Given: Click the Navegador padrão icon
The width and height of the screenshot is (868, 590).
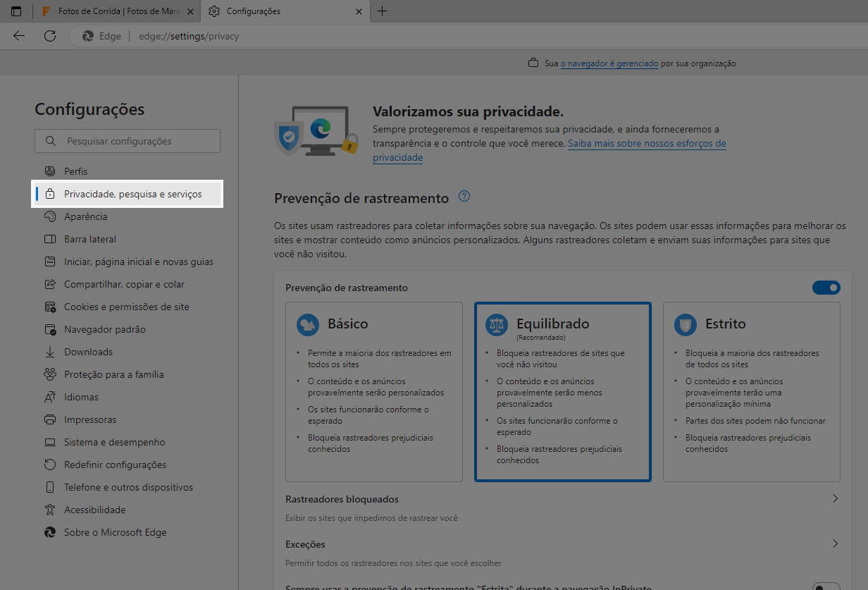Looking at the screenshot, I should coord(49,329).
